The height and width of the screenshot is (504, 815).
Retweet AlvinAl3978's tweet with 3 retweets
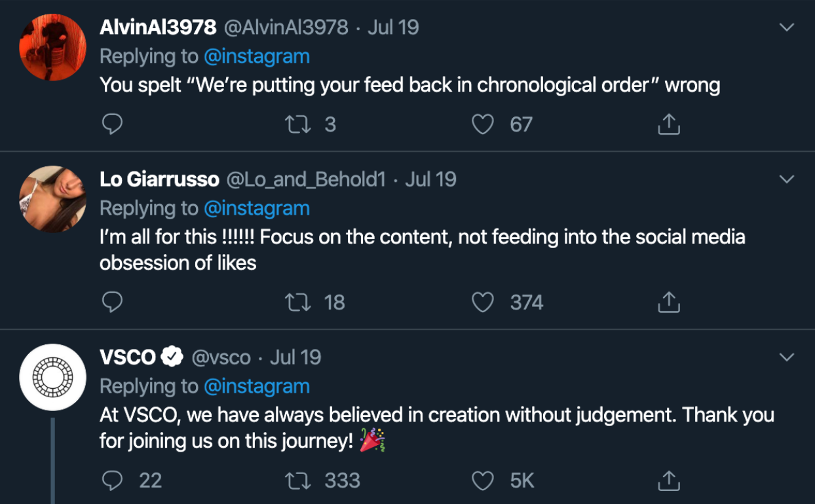[x=298, y=124]
